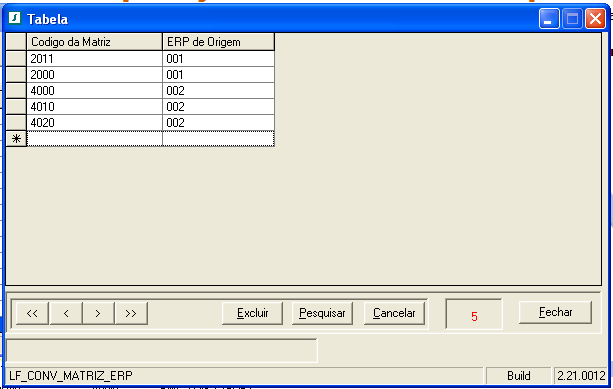Click the empty ERP de Origem new-row cell
This screenshot has width=613, height=389.
(219, 139)
